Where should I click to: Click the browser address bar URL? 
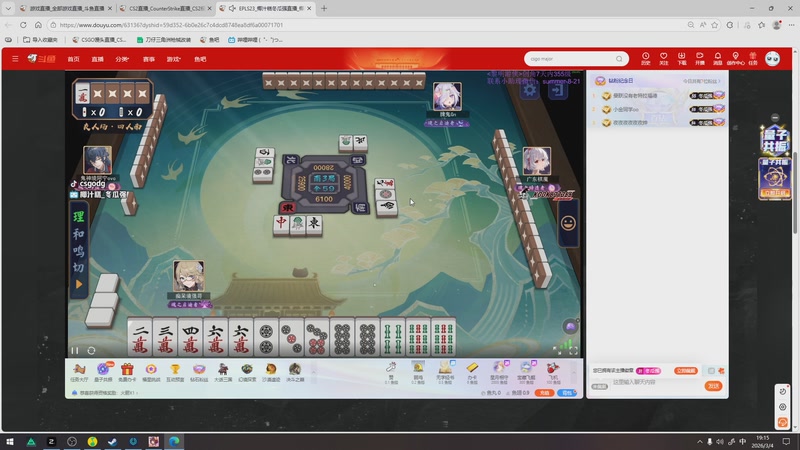point(171,24)
